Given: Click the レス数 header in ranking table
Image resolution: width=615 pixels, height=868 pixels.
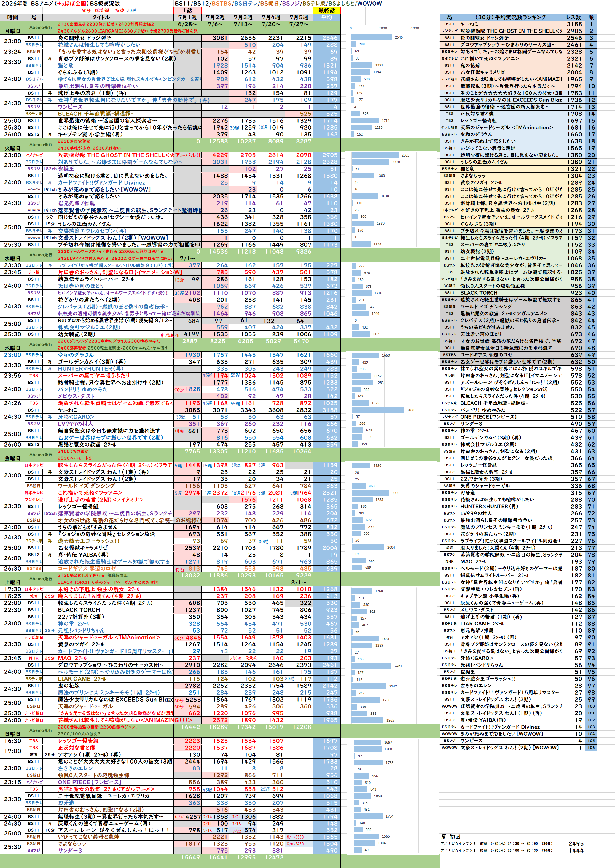Looking at the screenshot, I should pos(574,17).
